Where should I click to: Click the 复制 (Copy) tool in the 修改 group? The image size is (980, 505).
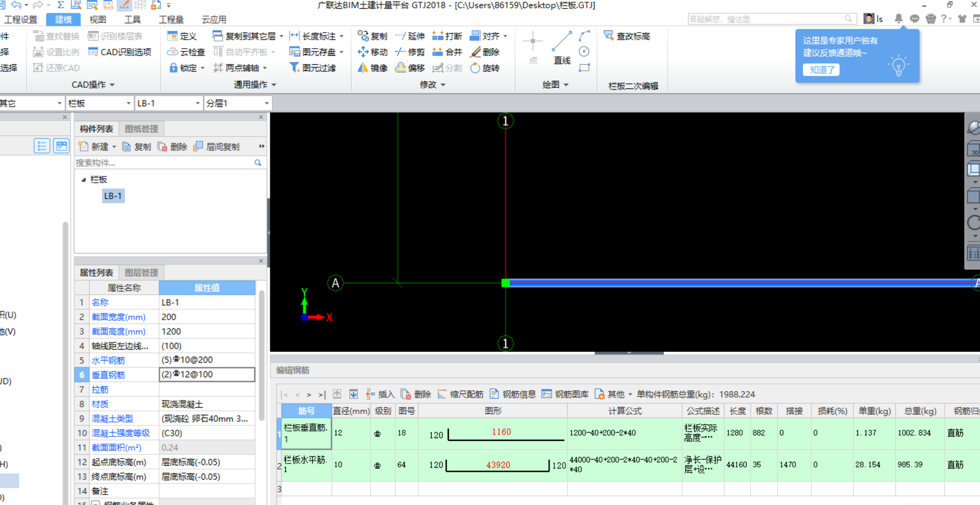point(373,36)
